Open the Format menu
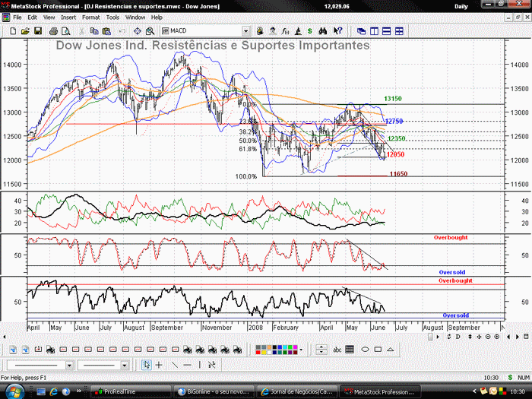Image resolution: width=532 pixels, height=399 pixels. click(x=91, y=17)
